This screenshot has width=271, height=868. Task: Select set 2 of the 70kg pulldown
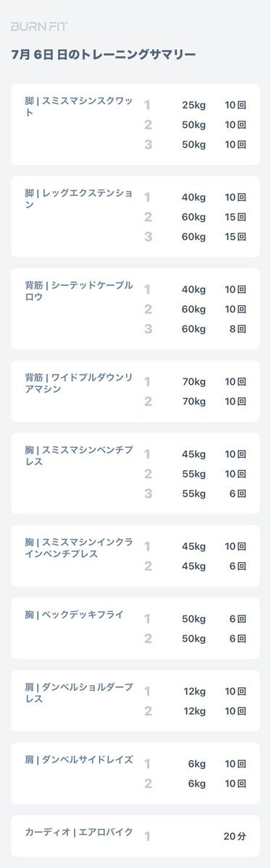tap(196, 401)
